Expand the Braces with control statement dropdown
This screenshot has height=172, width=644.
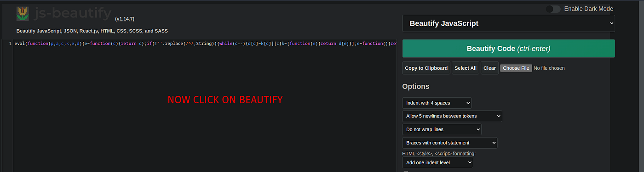(x=450, y=143)
